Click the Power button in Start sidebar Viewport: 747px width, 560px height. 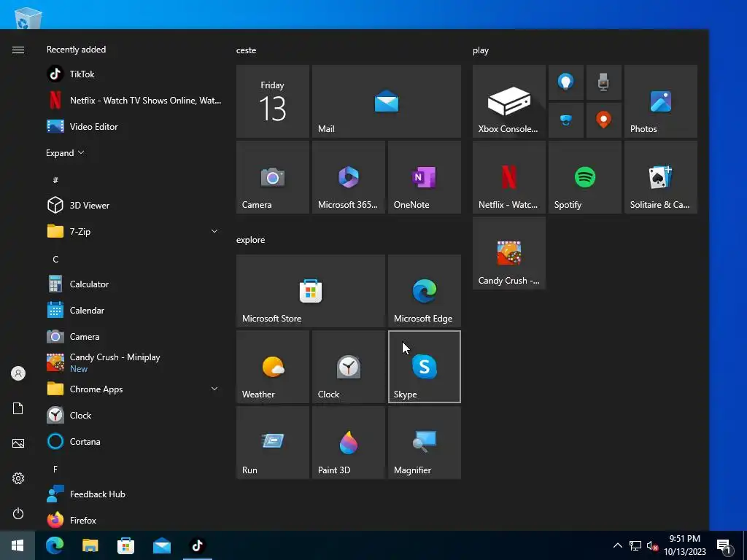pyautogui.click(x=18, y=513)
